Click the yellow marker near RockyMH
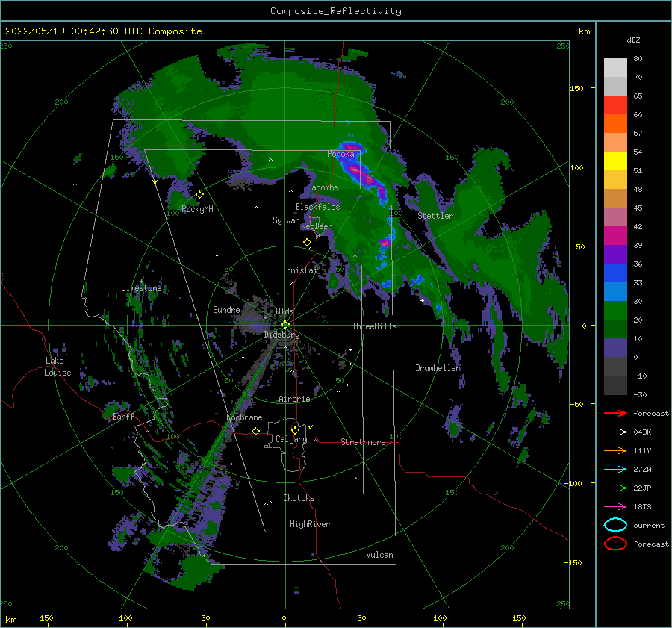The image size is (672, 628). pos(199,195)
